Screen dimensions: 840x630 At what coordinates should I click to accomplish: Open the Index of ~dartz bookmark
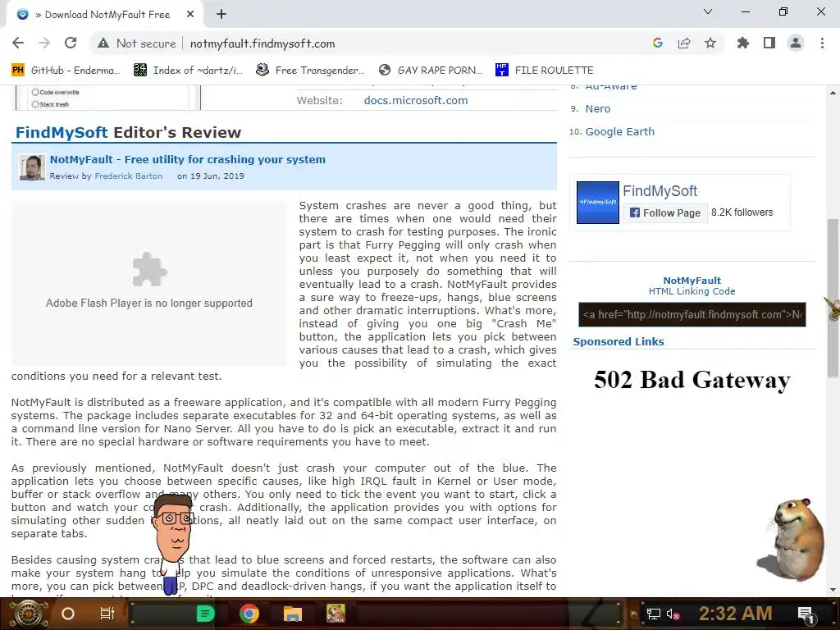pos(188,71)
